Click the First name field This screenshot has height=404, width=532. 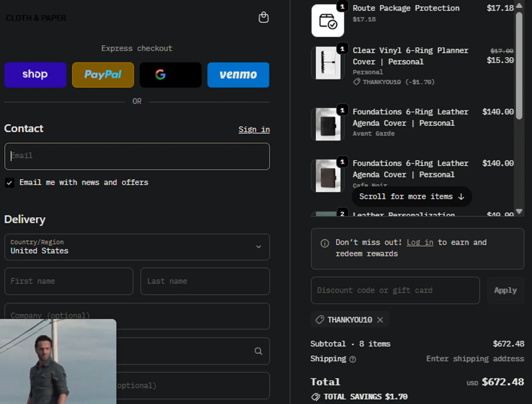[69, 281]
